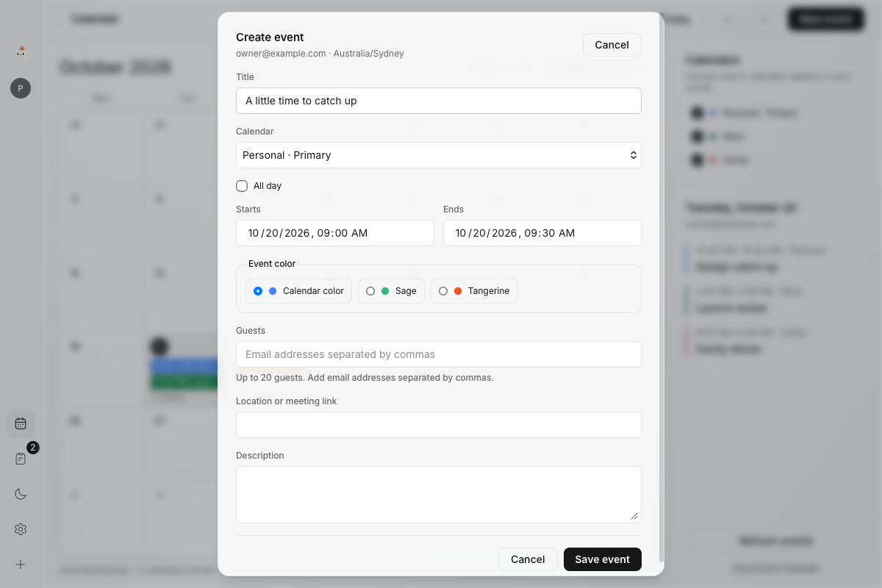This screenshot has width=882, height=588.
Task: Click the app logo icon in sidebar
Action: click(x=21, y=51)
